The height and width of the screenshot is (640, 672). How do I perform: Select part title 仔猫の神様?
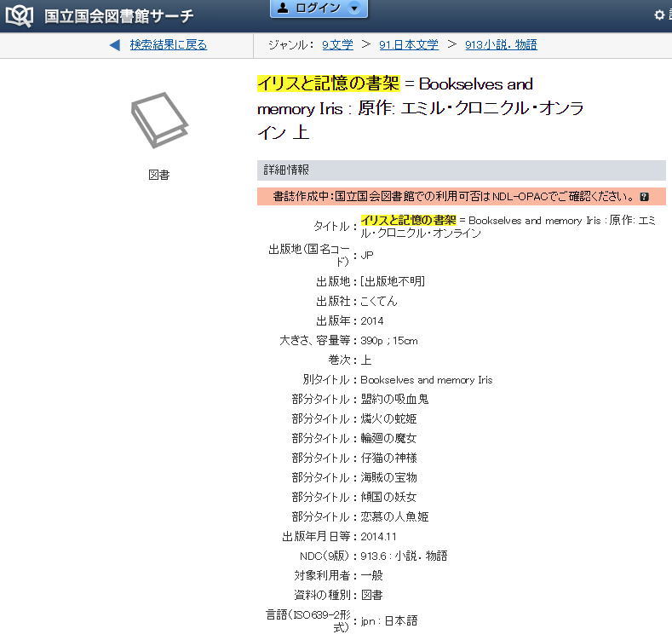click(x=388, y=458)
